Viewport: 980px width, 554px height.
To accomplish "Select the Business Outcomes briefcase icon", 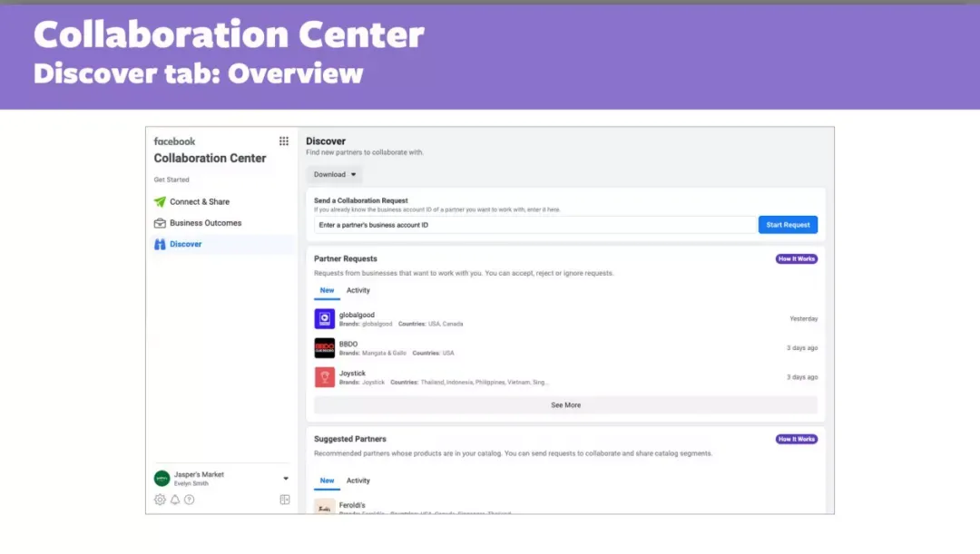I will (160, 223).
